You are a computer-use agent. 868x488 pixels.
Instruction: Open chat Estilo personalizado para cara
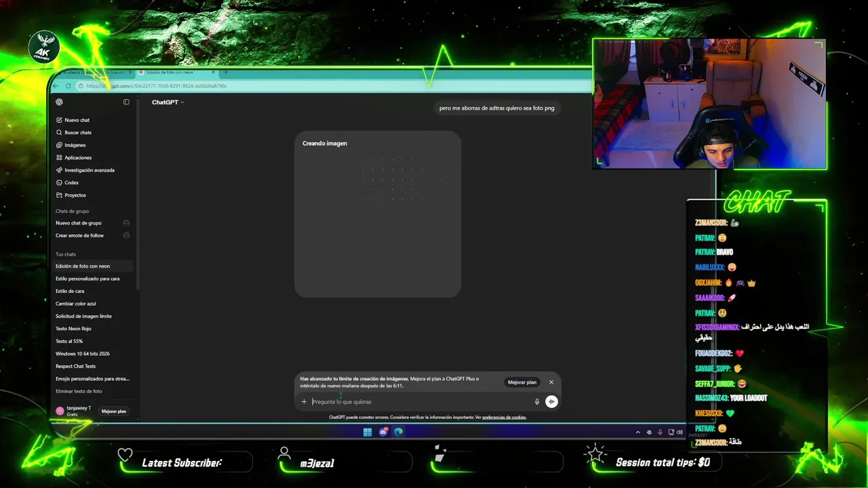point(87,279)
